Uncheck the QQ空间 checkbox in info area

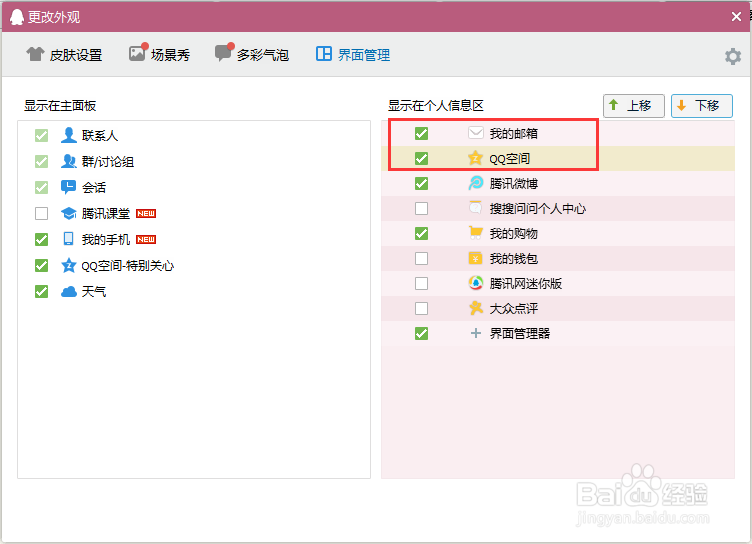point(422,158)
